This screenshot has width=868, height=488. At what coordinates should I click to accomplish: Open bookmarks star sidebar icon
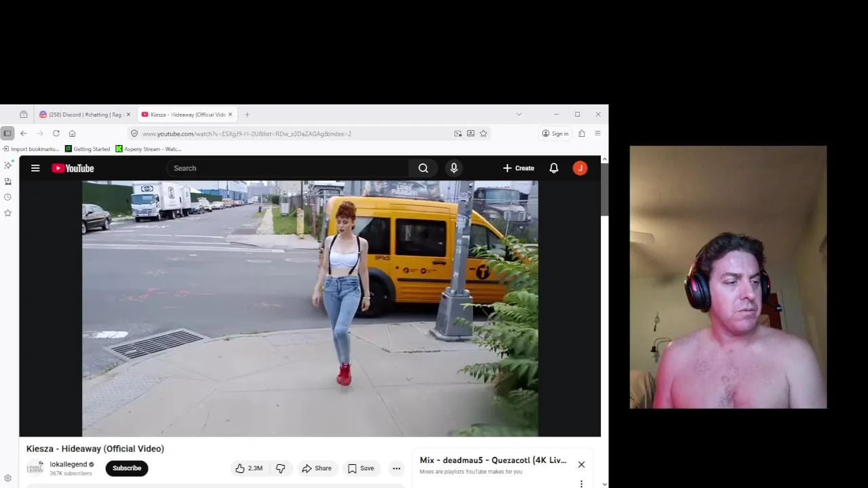coord(8,213)
